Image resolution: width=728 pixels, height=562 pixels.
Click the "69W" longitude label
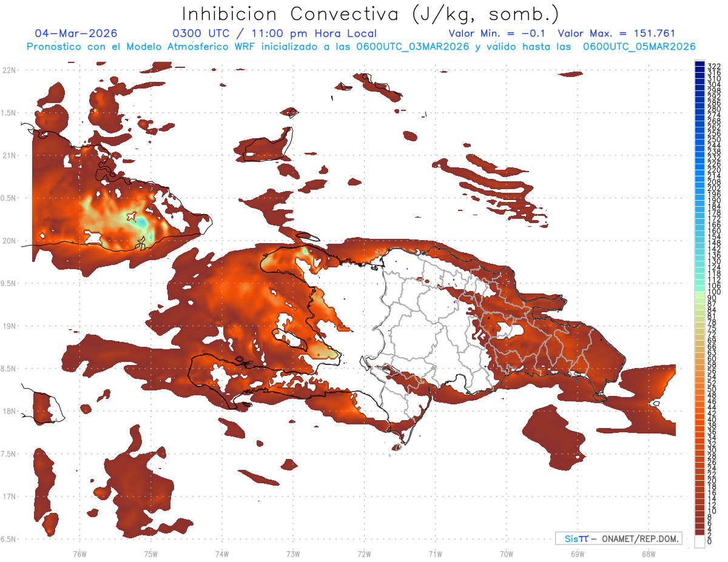click(578, 554)
